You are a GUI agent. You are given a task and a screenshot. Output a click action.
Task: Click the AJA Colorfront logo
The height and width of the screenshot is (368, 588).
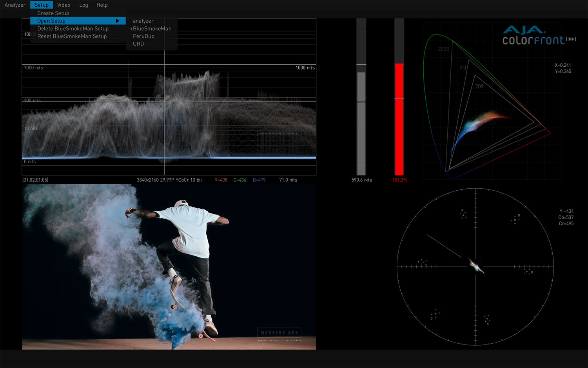[539, 35]
